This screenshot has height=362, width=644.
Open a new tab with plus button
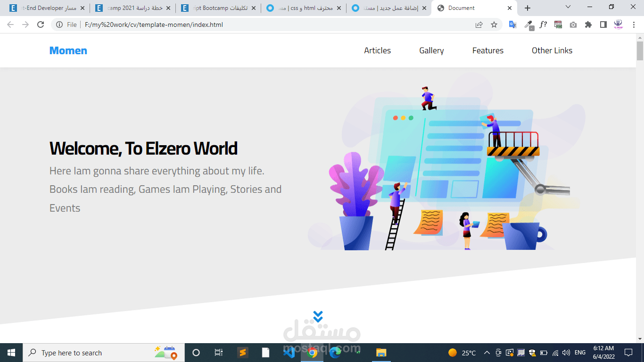[x=528, y=8]
